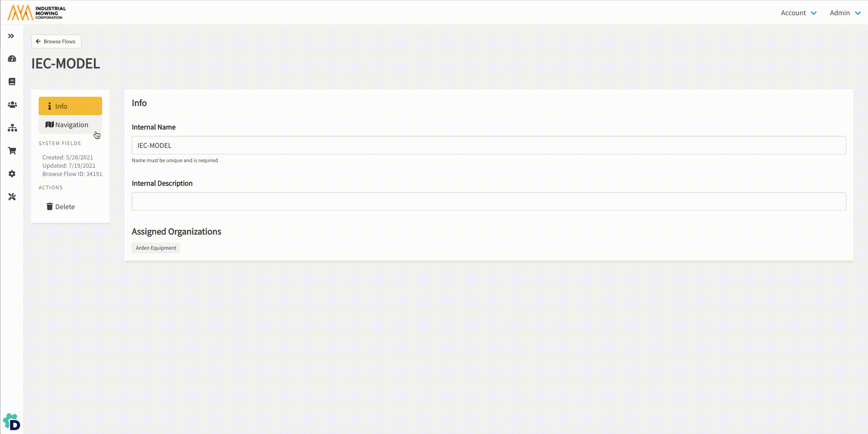Screen dimensions: 868x434
Task: Switch to the Navigation tab
Action: [67, 125]
